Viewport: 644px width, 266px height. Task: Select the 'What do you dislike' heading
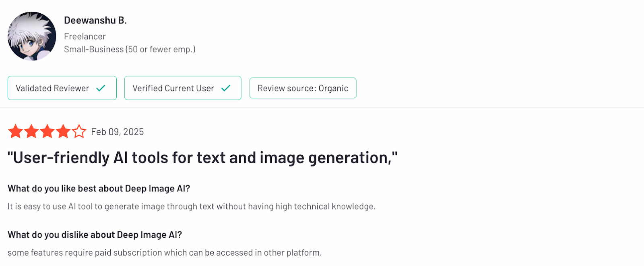(x=95, y=235)
